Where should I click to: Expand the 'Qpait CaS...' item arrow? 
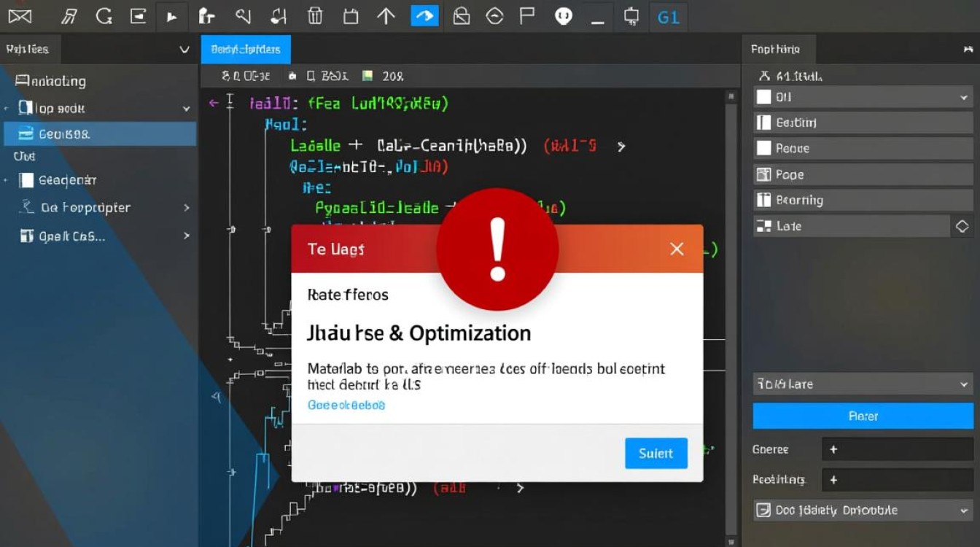coord(187,236)
